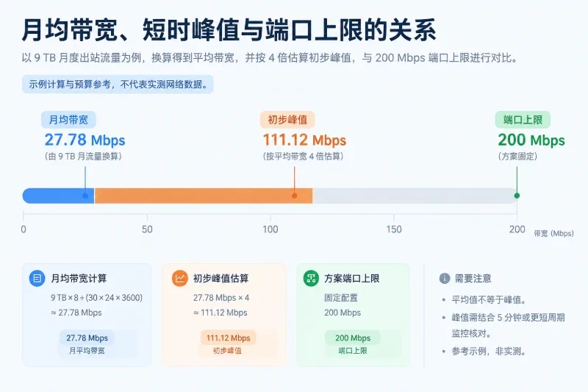This screenshot has width=588, height=392.
Task: Click the blue document icon beside 月均带宽计算
Action: [x=37, y=278]
